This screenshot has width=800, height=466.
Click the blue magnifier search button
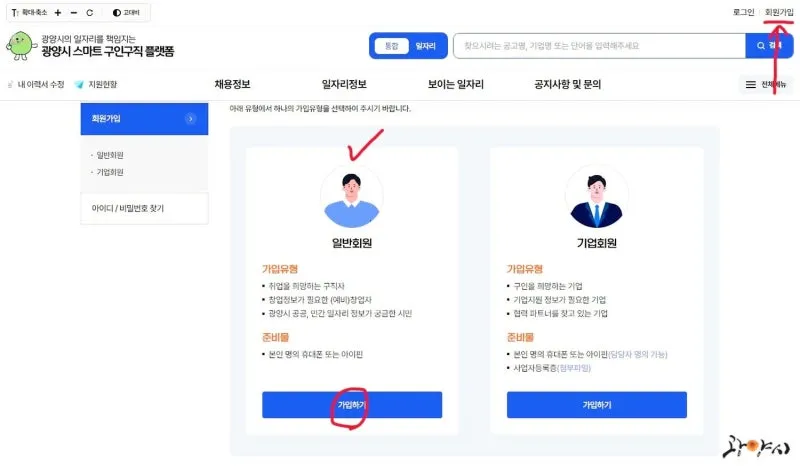coord(769,46)
